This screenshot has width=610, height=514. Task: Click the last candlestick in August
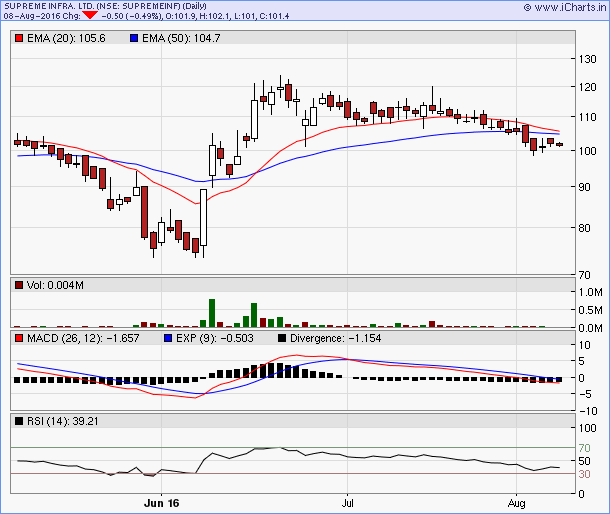pyautogui.click(x=559, y=144)
